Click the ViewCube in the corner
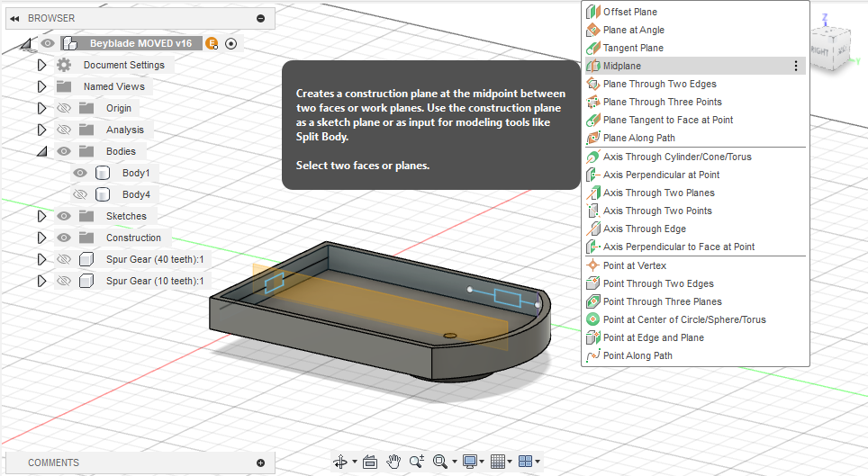This screenshot has height=476, width=868. [x=829, y=47]
